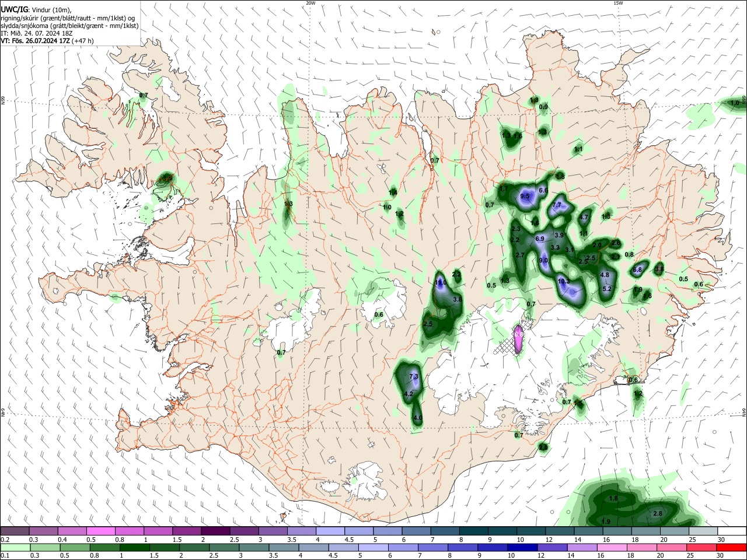
Task: Select the pale green 0.1 swatch in lower legend
Action: [x=15, y=547]
